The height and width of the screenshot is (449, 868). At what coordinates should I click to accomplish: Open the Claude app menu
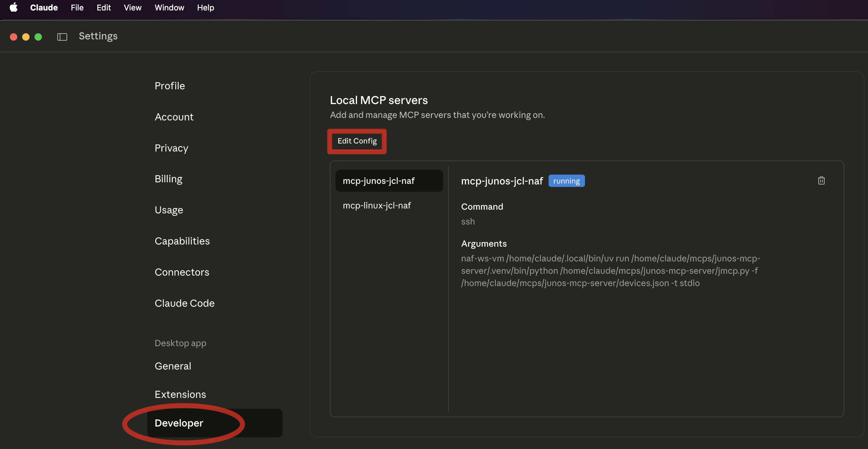pos(44,7)
